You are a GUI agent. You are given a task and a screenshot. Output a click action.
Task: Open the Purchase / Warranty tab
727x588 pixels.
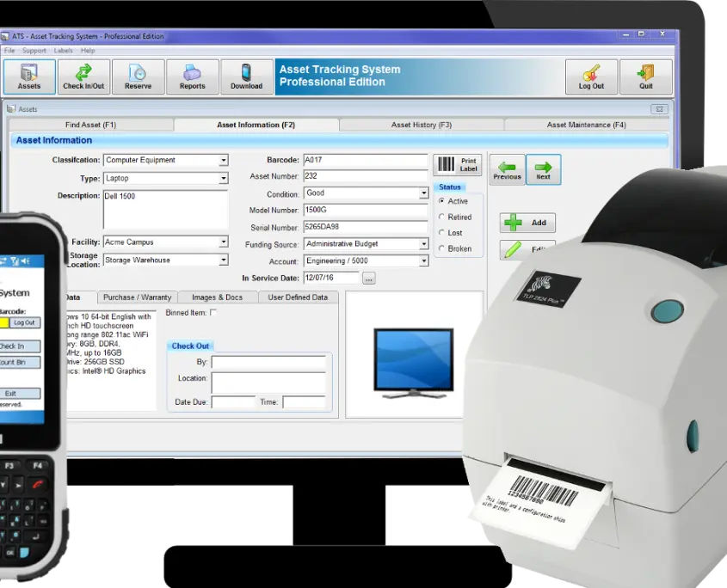(138, 297)
